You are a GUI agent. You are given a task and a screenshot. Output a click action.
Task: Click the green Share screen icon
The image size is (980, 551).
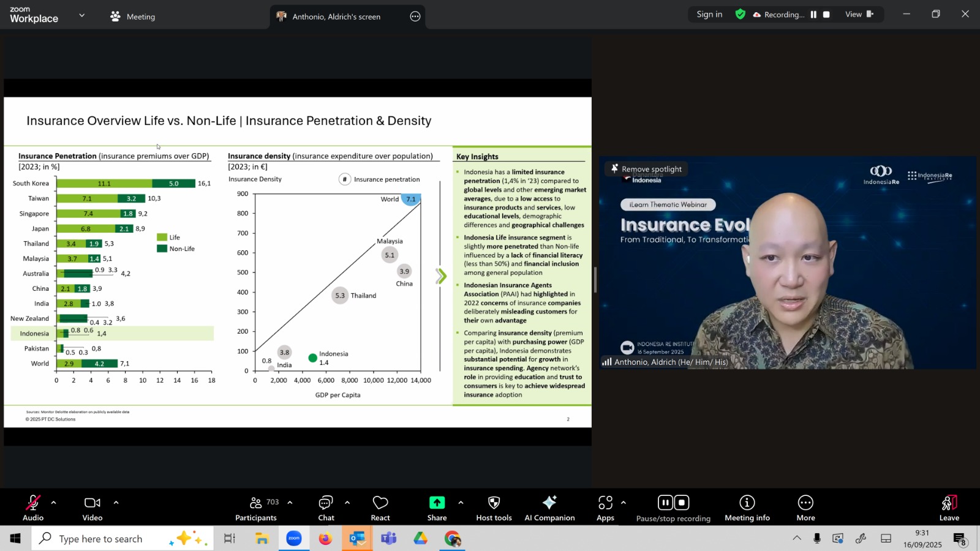coord(437,503)
